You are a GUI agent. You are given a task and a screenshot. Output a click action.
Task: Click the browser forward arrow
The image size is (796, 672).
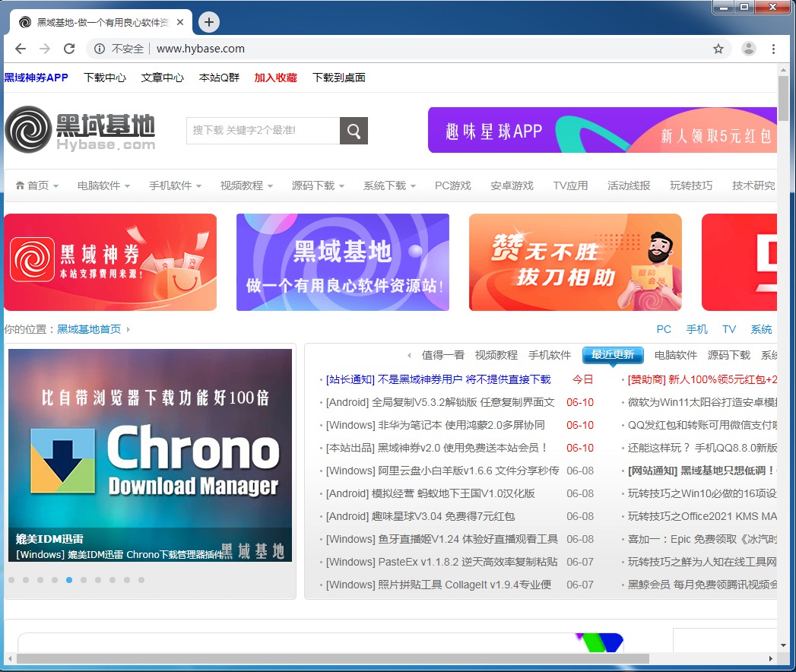click(45, 49)
